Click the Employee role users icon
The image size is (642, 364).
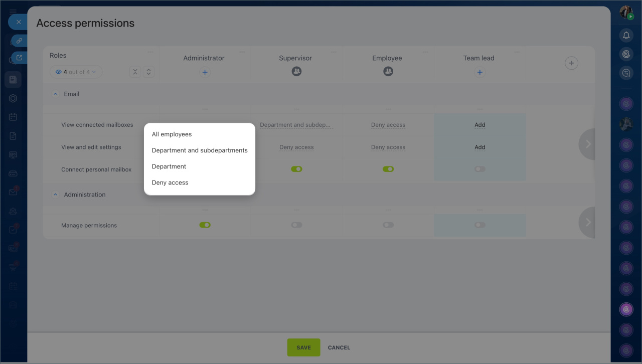(388, 72)
